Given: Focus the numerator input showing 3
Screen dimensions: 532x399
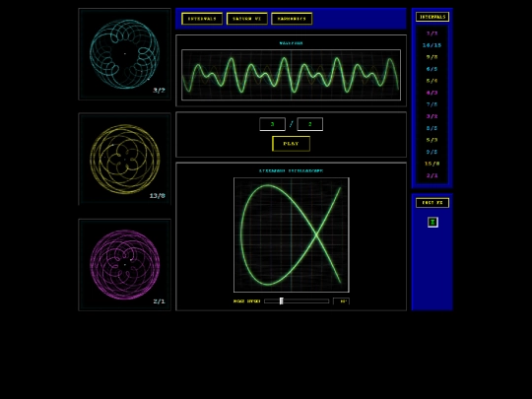Looking at the screenshot, I should click(x=272, y=124).
